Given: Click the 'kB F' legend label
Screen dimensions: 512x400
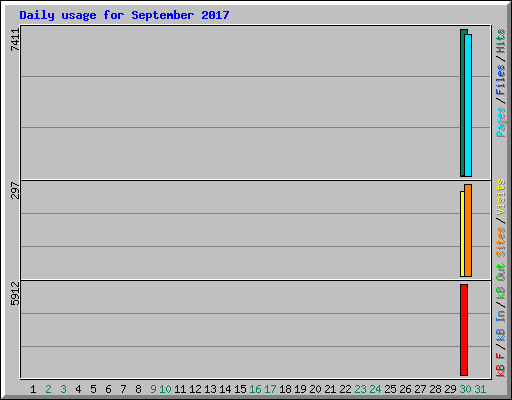Looking at the screenshot, I should (500, 365).
